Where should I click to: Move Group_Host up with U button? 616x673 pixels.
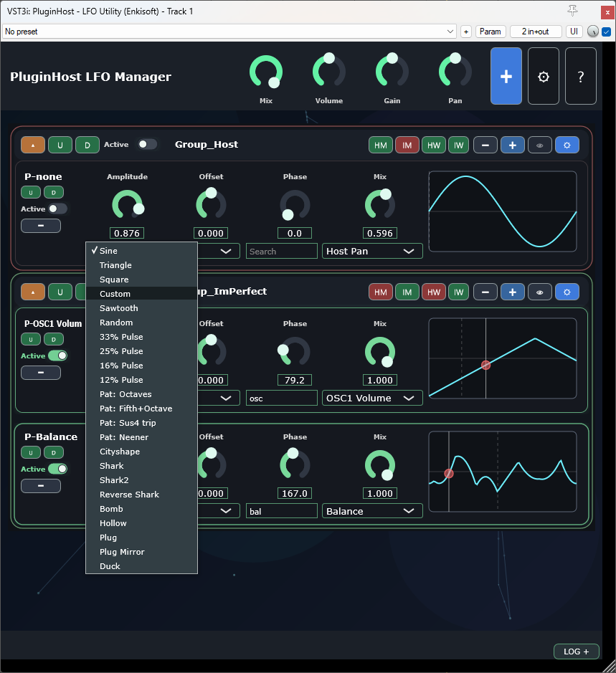click(60, 145)
